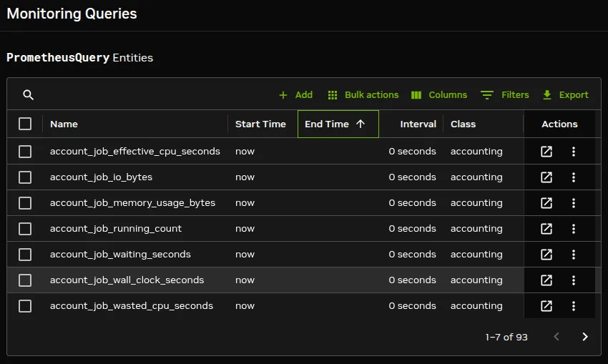Open account_job_effective_cpu_seconds in new view icon

pyautogui.click(x=546, y=152)
